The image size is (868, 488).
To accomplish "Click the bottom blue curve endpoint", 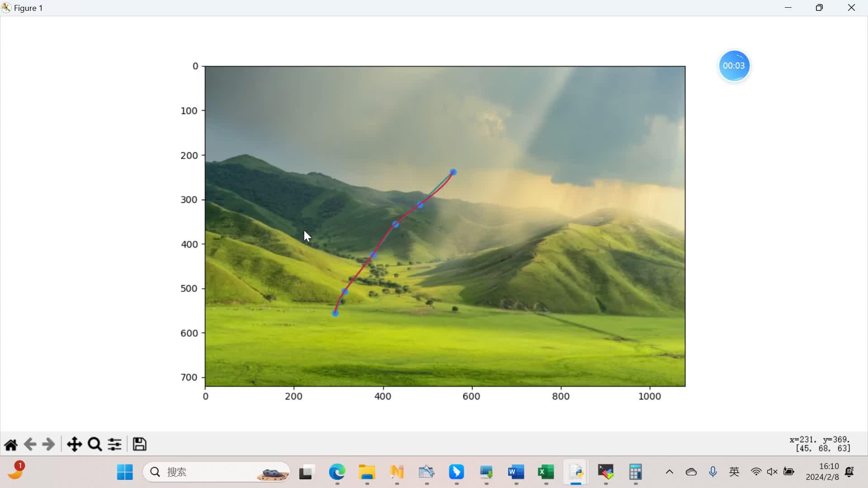I will (x=335, y=313).
